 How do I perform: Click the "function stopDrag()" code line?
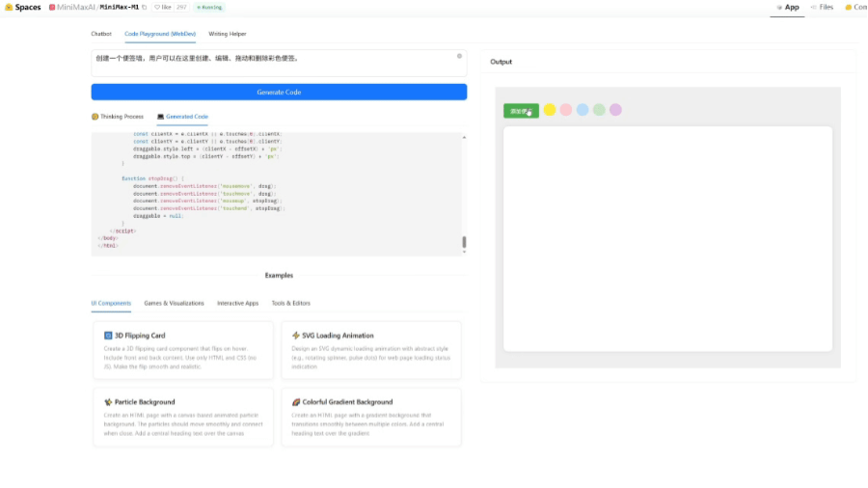click(152, 178)
